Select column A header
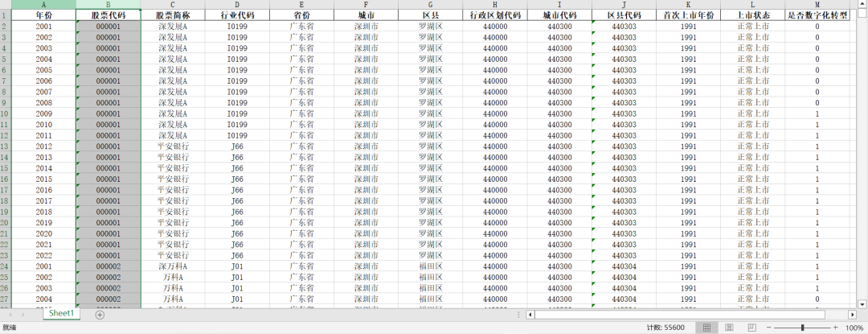Screen dimensions: 868x334 [x=43, y=5]
